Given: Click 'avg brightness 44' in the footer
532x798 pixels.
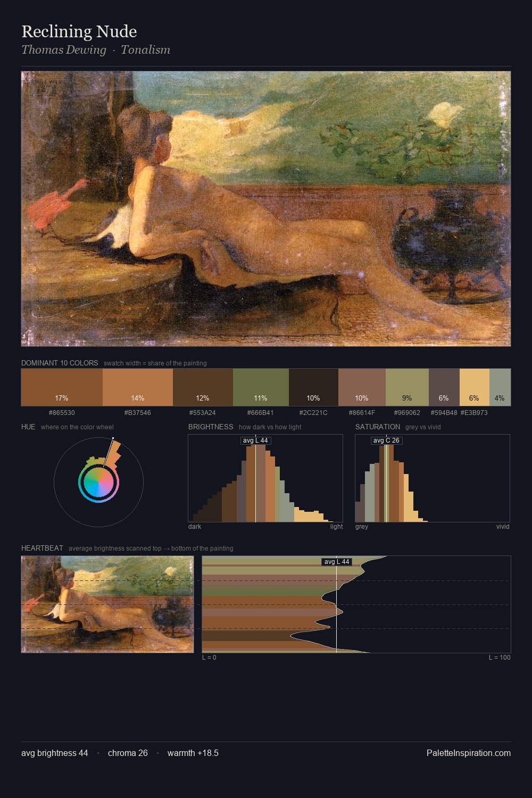Looking at the screenshot, I should pyautogui.click(x=55, y=753).
